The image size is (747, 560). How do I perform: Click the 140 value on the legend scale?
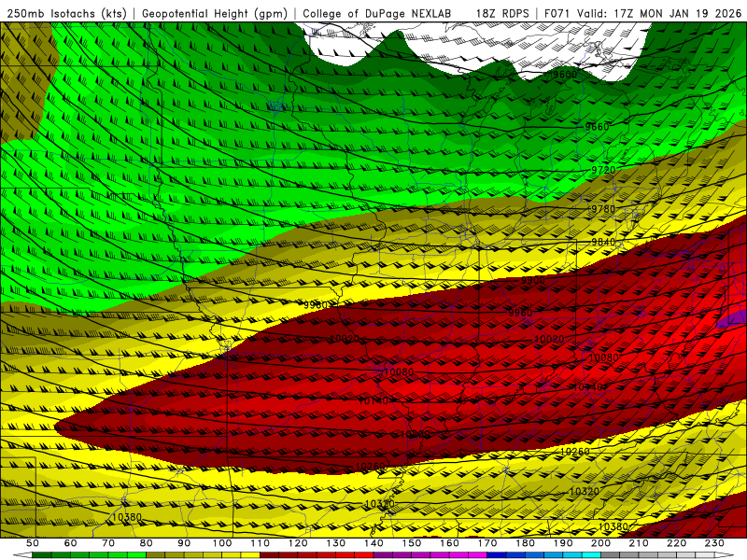click(x=373, y=543)
